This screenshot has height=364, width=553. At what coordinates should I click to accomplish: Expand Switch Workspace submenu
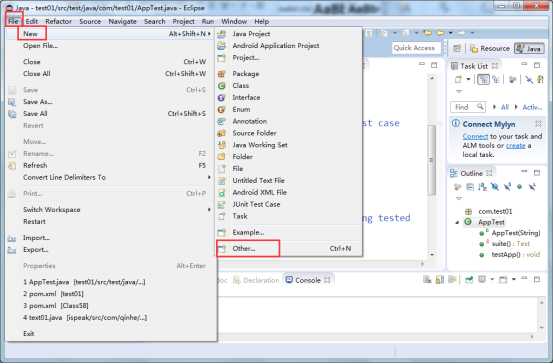[111, 210]
